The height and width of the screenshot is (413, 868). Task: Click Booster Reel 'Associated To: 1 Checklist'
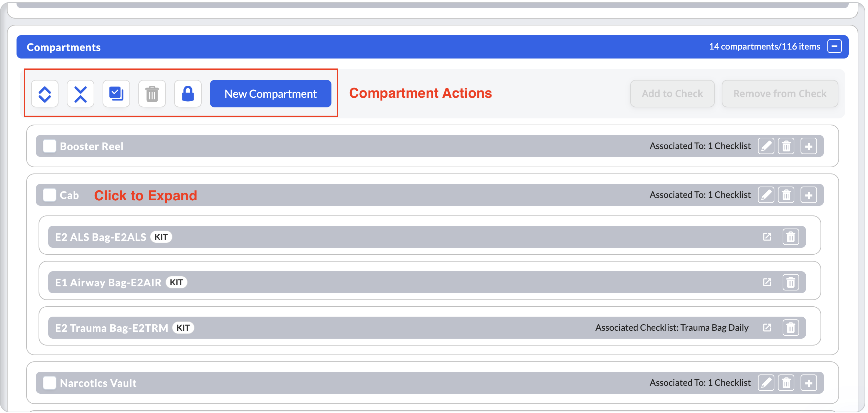click(700, 146)
